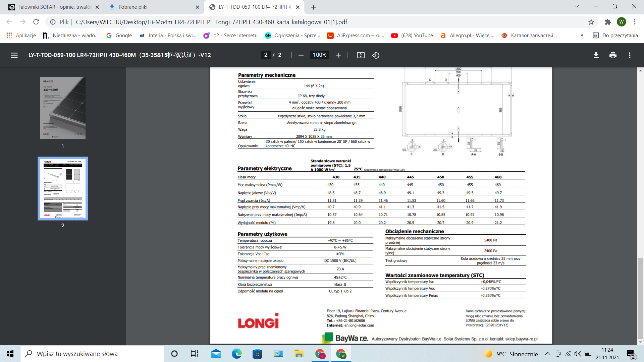
Task: Switch to the Falowniki SOFAR tab
Action: point(54,7)
